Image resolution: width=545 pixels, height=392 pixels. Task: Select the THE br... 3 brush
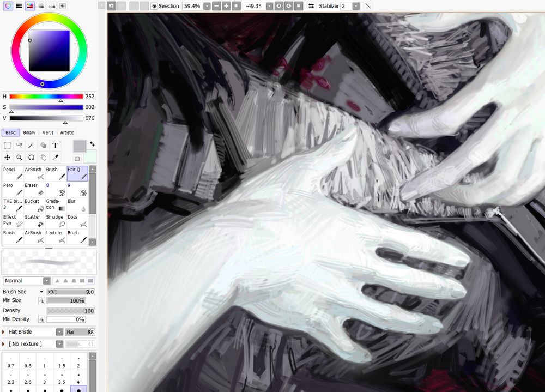point(13,205)
